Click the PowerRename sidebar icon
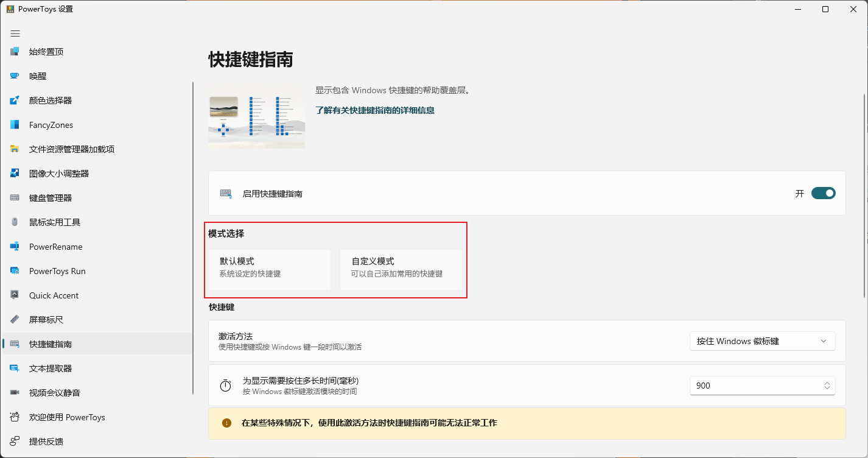 click(15, 247)
